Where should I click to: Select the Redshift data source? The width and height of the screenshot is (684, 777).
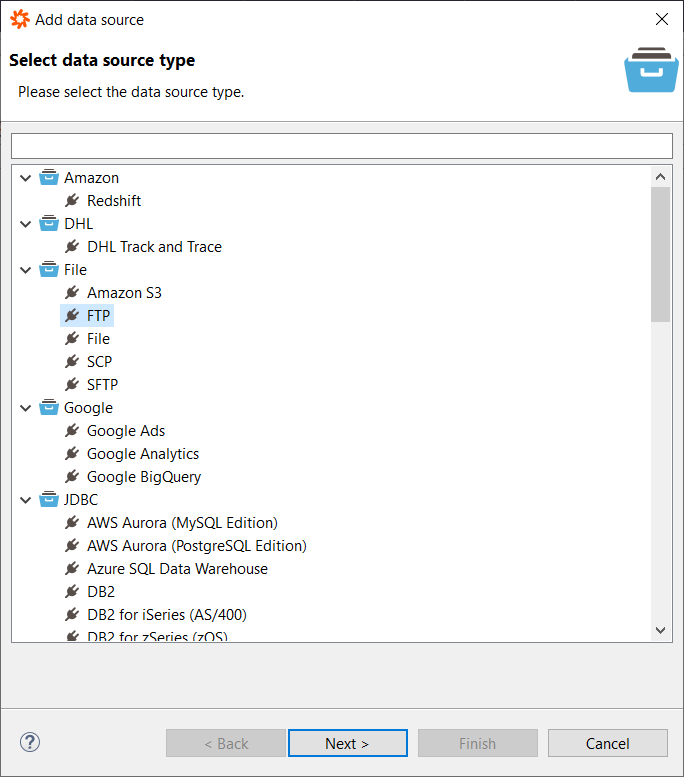coord(114,201)
